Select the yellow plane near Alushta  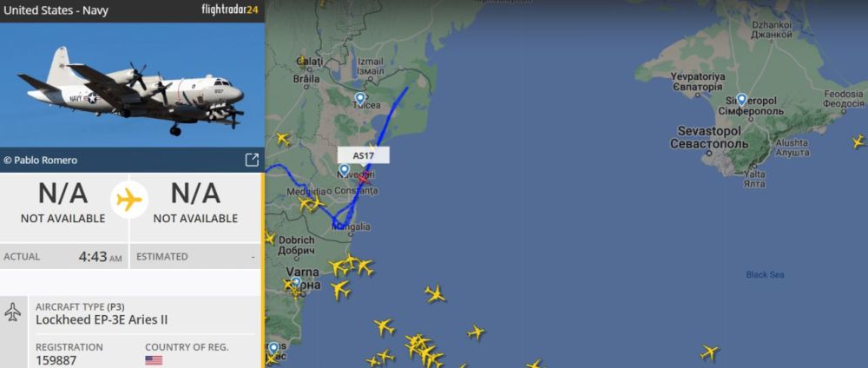click(858, 141)
